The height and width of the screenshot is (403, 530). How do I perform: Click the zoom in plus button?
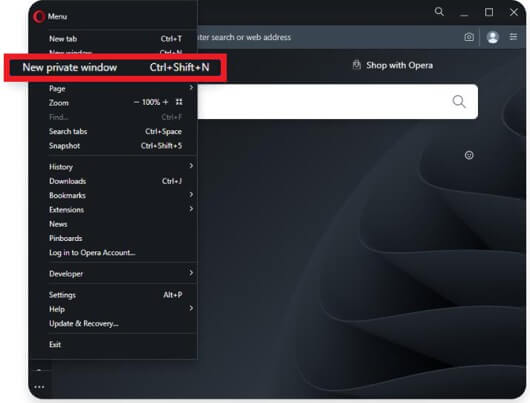pos(165,102)
